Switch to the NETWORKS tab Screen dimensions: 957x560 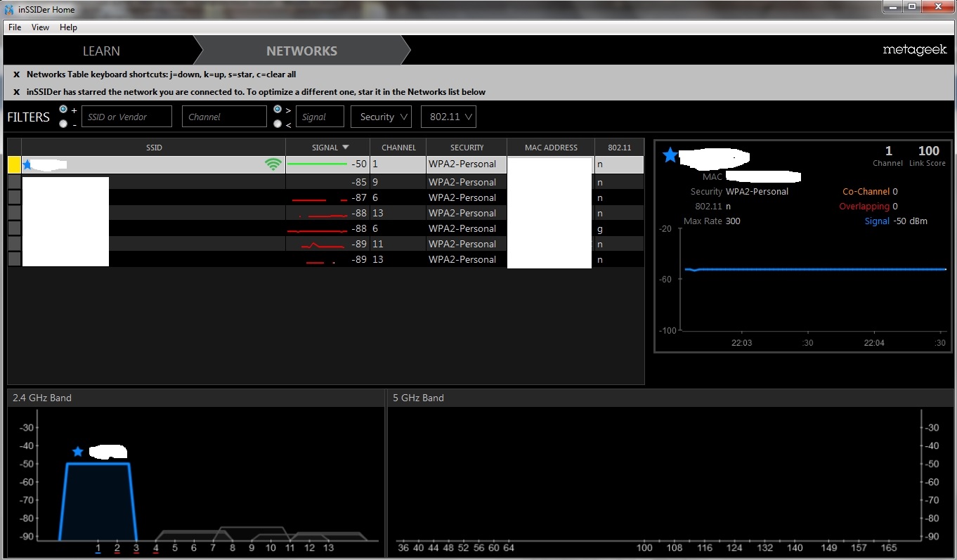point(301,51)
